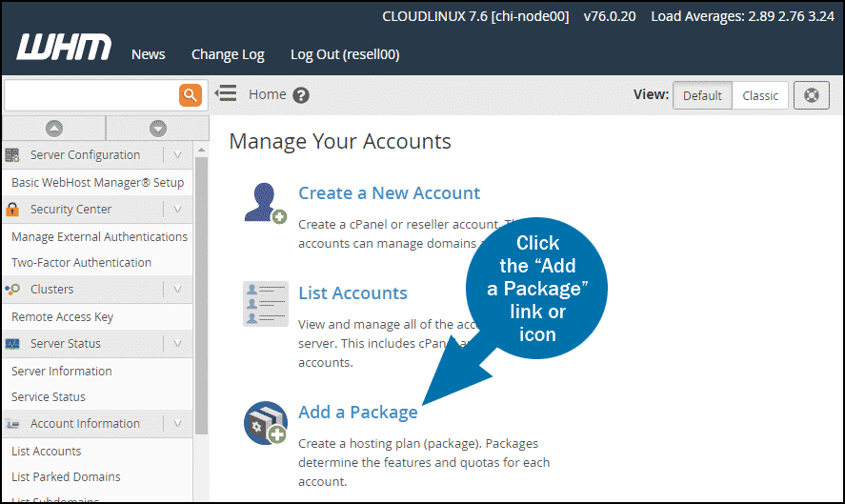Viewport: 845px width, 504px height.
Task: Click the Home breadcrumb link
Action: (x=268, y=94)
